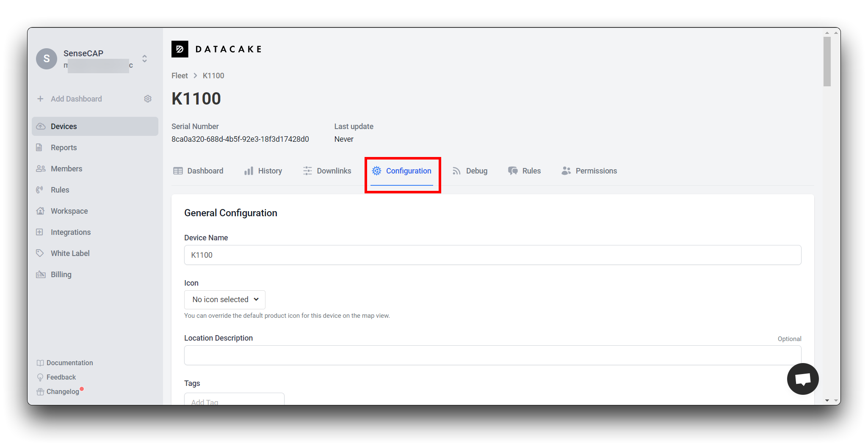Click the scrollbar down arrow
Viewport: 868px width, 446px height.
click(x=827, y=400)
